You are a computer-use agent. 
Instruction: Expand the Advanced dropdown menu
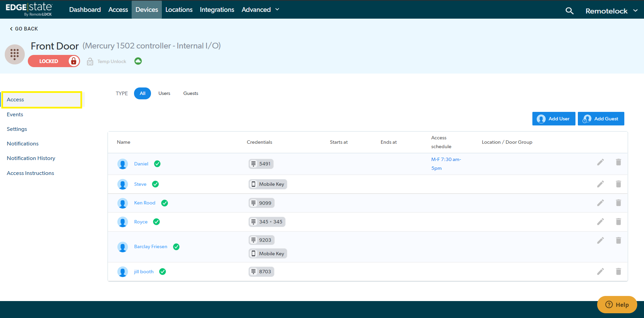click(260, 9)
